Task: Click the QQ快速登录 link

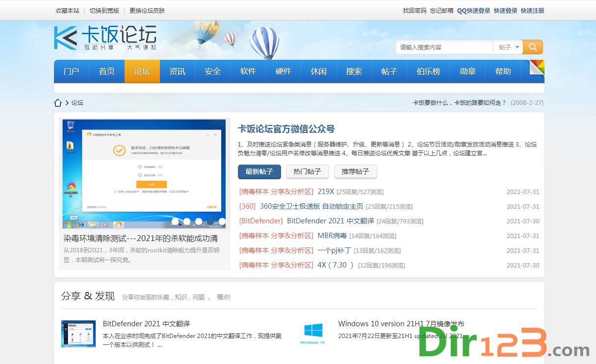Action: point(473,10)
